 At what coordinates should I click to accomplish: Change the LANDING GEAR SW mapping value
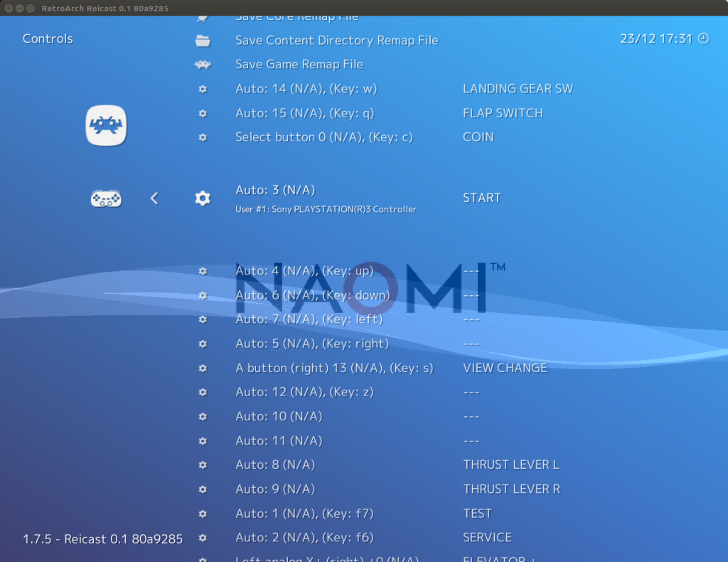pyautogui.click(x=518, y=89)
